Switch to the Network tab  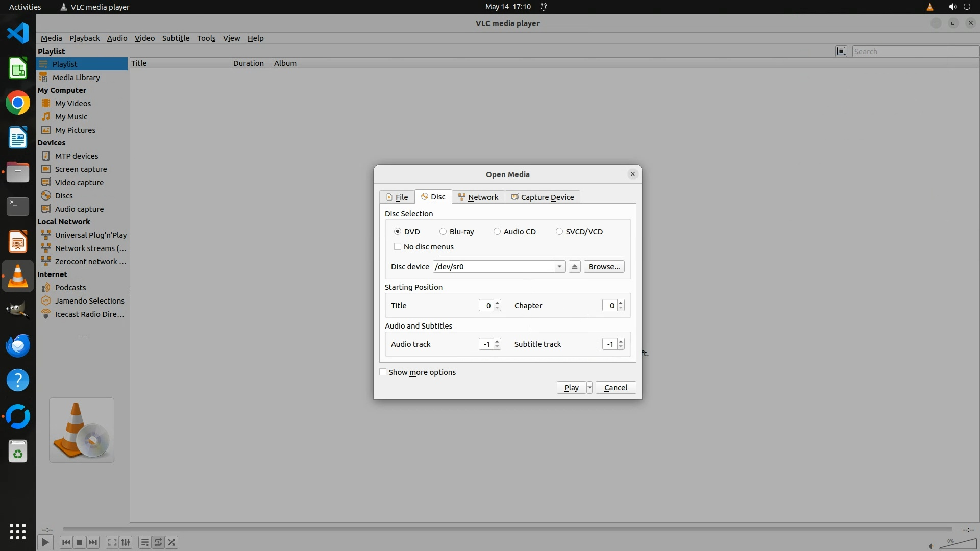click(x=478, y=197)
